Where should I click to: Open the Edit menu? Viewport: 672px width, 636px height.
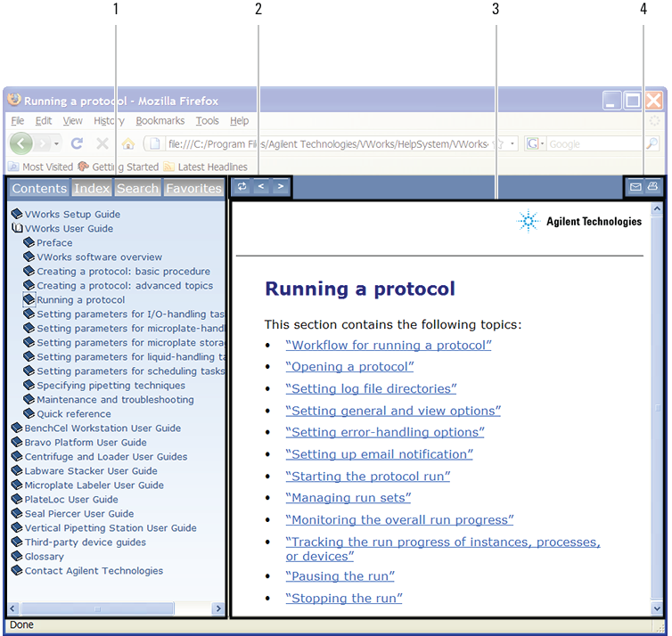(x=44, y=121)
